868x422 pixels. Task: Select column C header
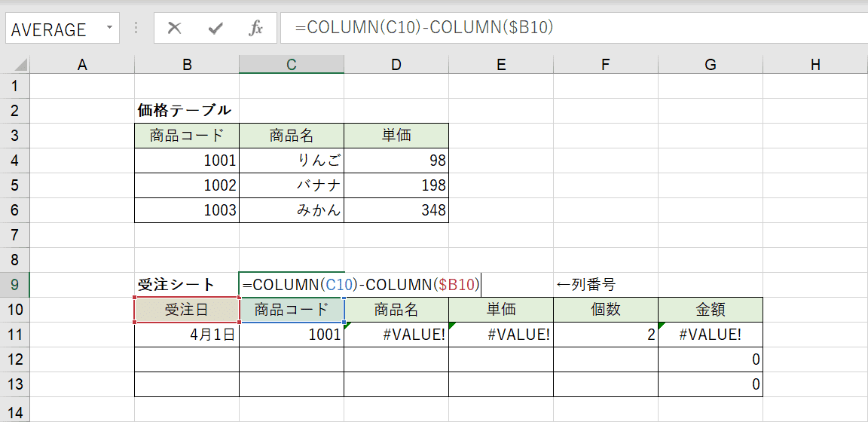[291, 66]
